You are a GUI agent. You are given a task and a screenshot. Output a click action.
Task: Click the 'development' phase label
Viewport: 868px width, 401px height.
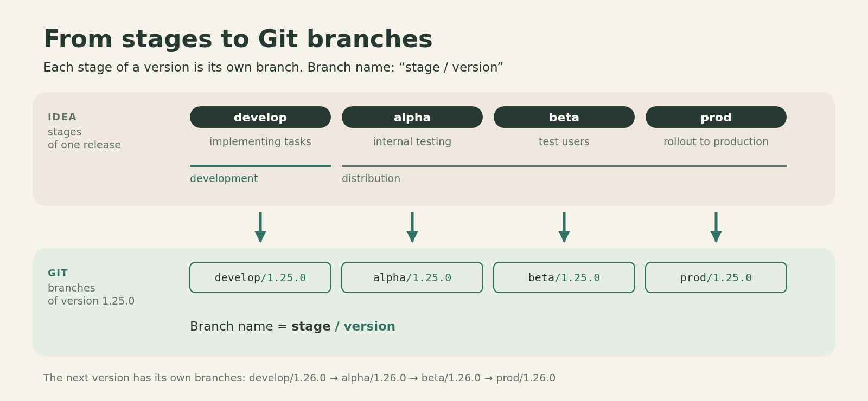pos(224,178)
